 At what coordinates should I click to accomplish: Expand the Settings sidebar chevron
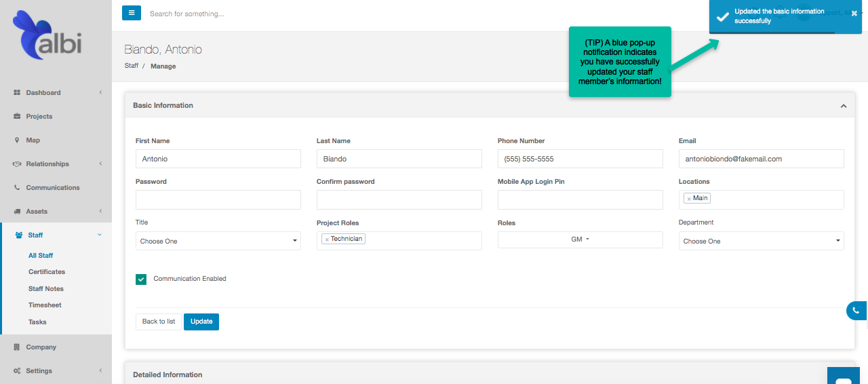point(100,370)
